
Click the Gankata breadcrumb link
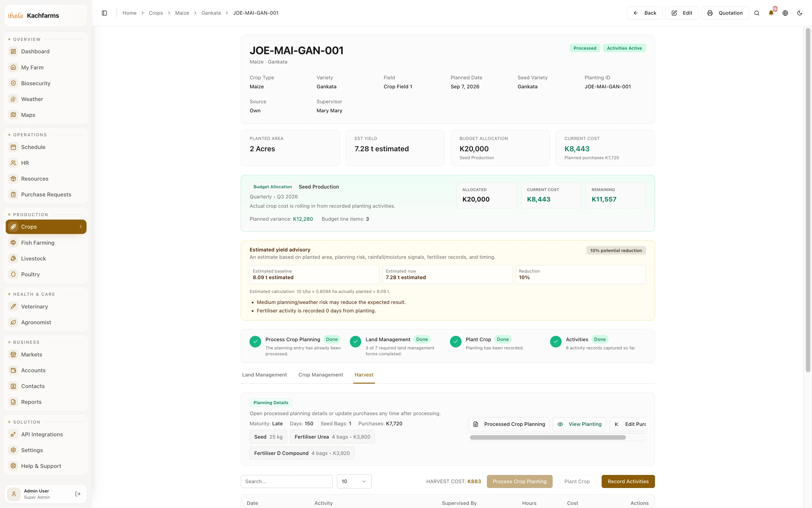coord(211,13)
